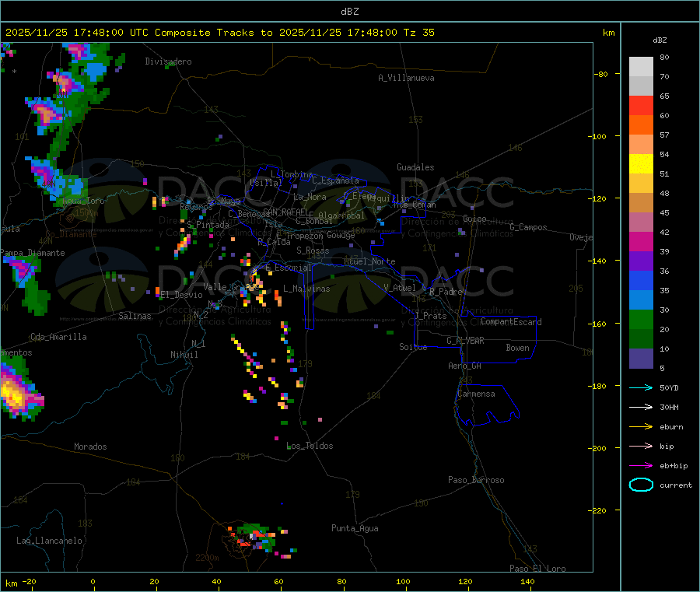Select the purple 36-39 dBZ color band
700x592 pixels.
point(641,261)
